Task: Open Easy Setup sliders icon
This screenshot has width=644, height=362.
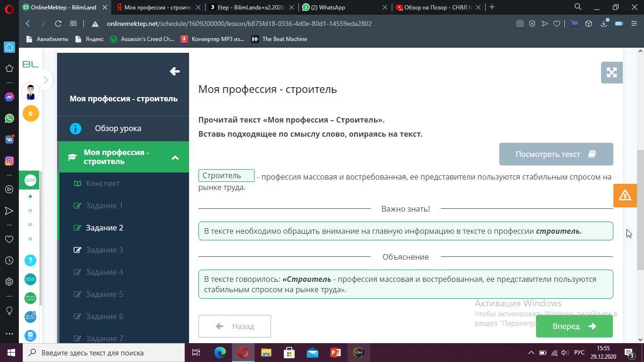Action: tap(634, 24)
